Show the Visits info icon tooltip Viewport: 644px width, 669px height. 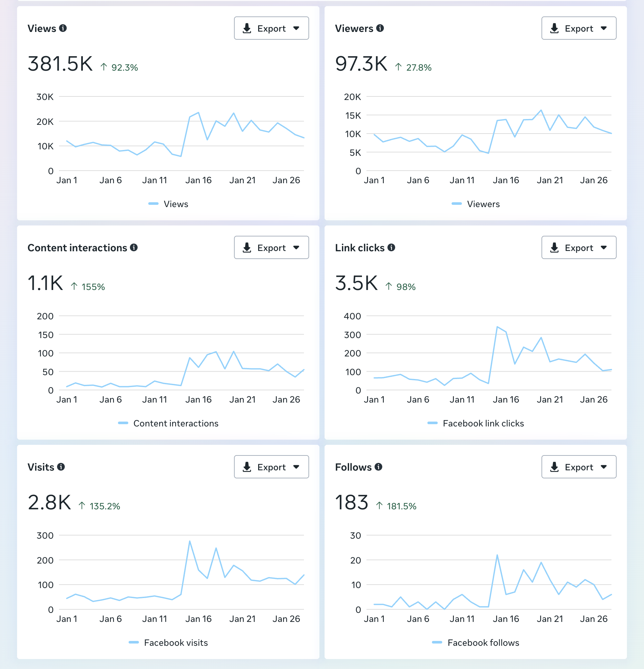(x=61, y=467)
